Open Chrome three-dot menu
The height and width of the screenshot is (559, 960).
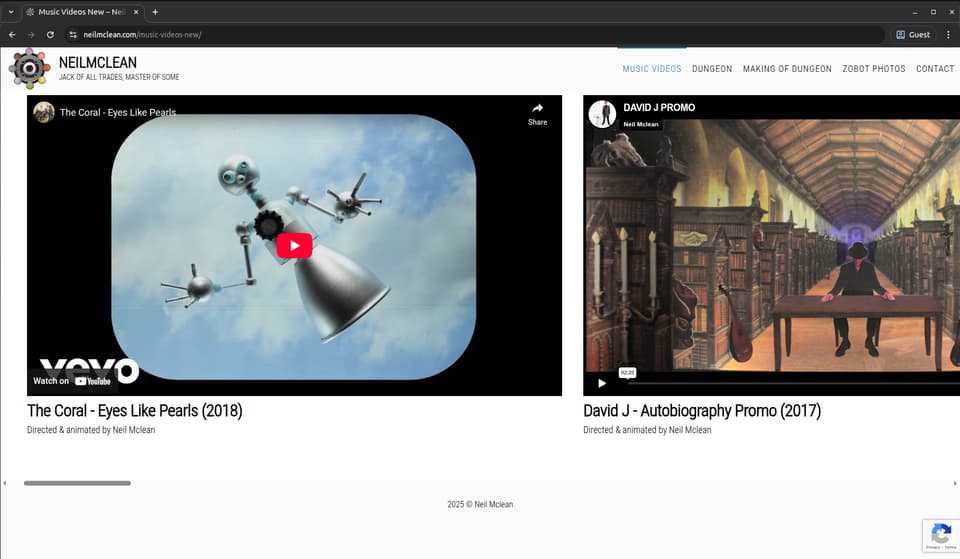click(x=948, y=35)
